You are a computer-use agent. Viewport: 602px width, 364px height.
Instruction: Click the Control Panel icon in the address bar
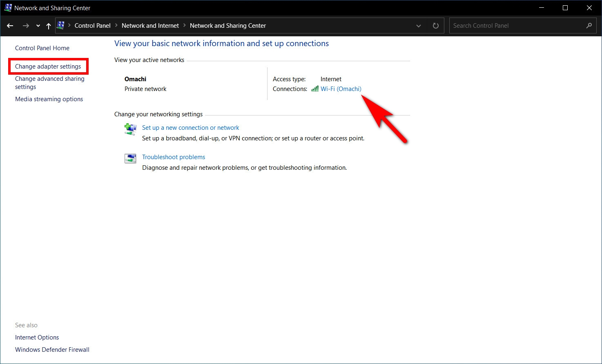(61, 26)
